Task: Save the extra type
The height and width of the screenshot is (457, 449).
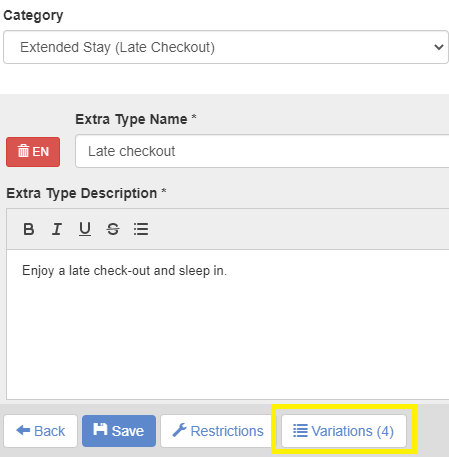Action: tap(119, 431)
